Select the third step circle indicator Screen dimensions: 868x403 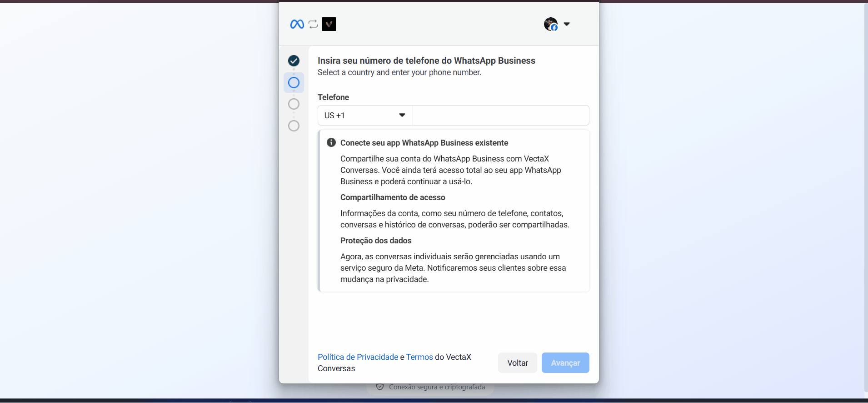tap(294, 104)
